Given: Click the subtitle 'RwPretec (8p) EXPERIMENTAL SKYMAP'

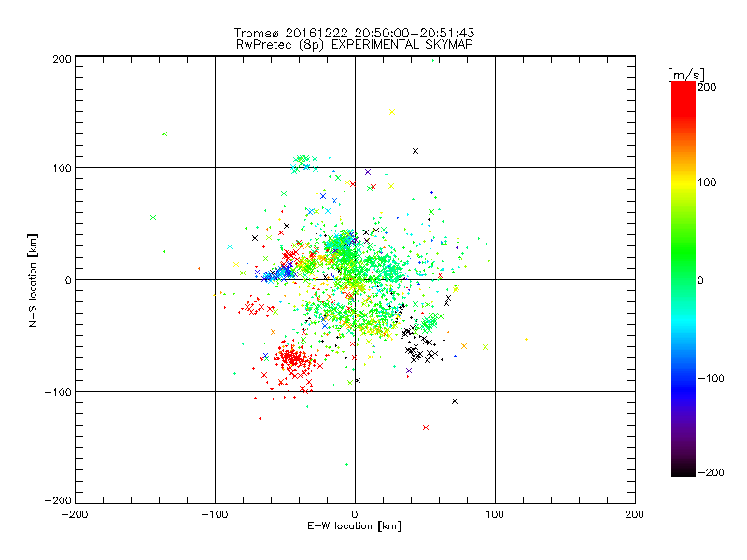Looking at the screenshot, I should tap(355, 45).
